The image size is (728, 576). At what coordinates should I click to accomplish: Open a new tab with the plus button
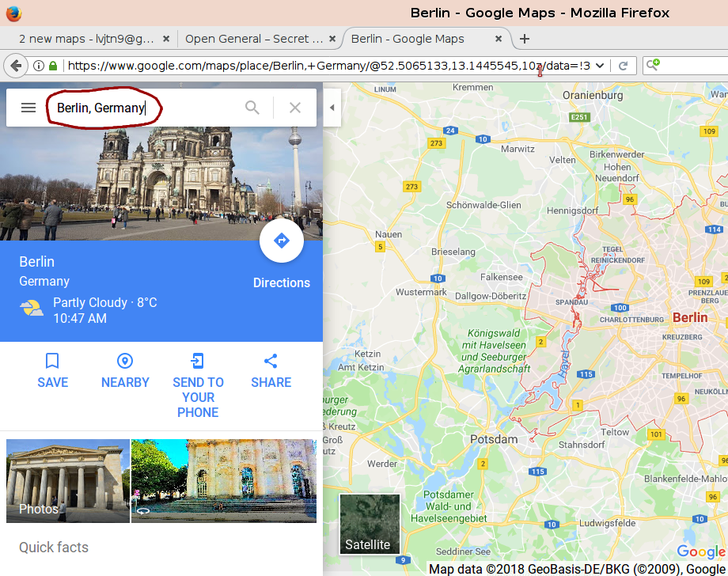coord(524,39)
